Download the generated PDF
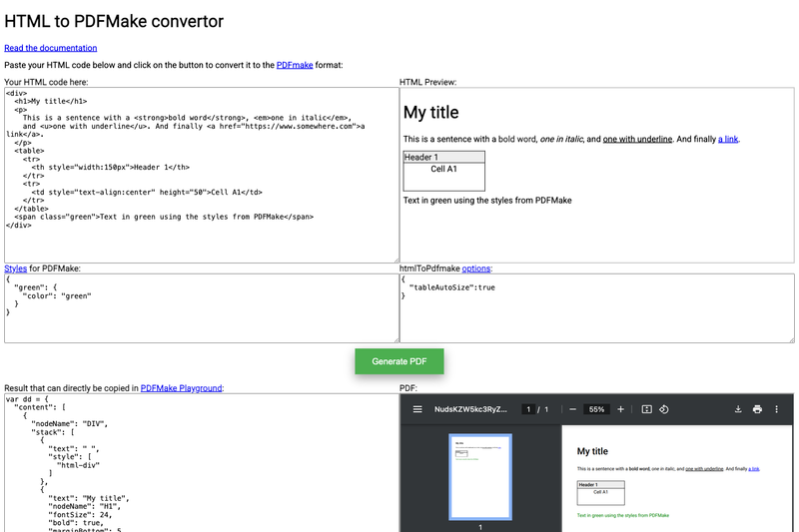The height and width of the screenshot is (532, 799). (738, 409)
